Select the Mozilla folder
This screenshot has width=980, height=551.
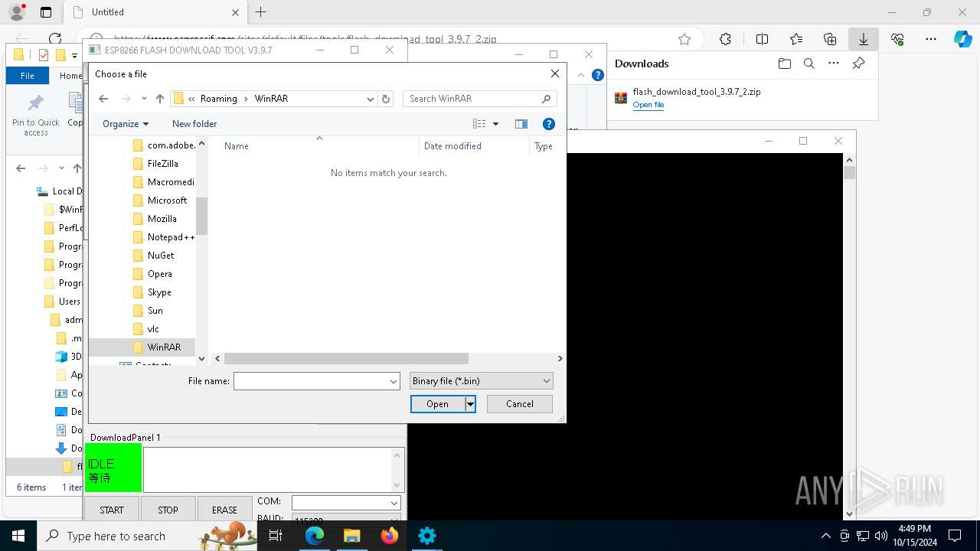tap(155, 219)
